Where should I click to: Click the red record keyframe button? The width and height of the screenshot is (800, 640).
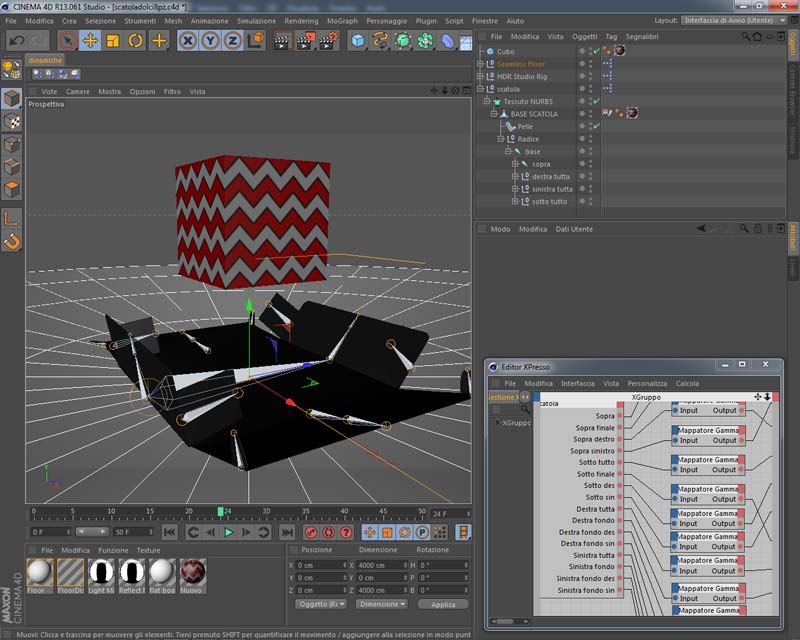click(x=310, y=533)
